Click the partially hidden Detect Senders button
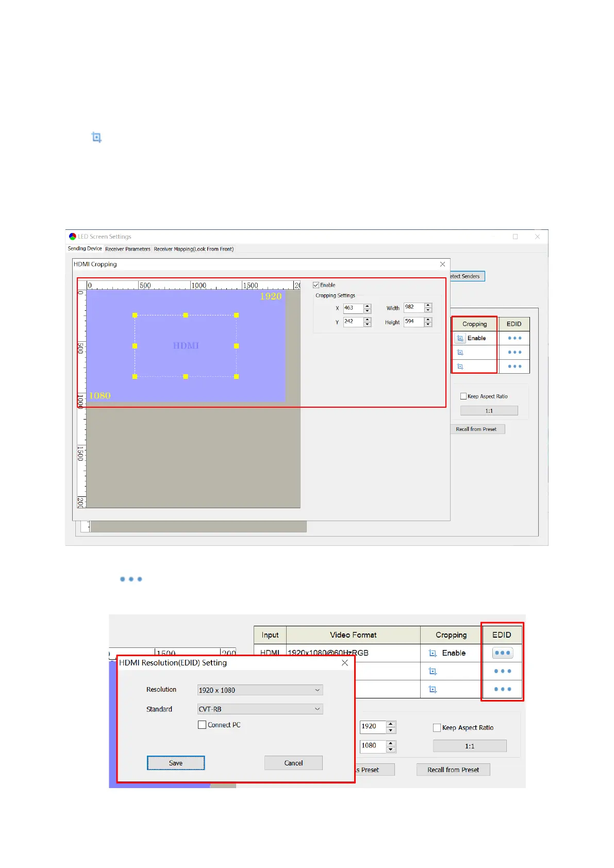Viewport: 614px width, 868px height. coord(468,276)
